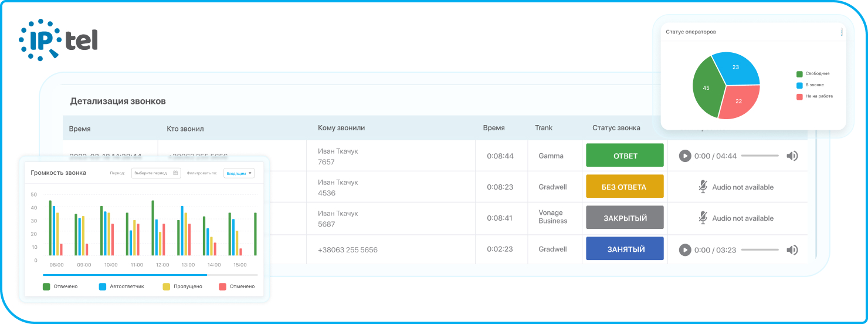Open the calendar icon in the period field
Viewport: 868px width, 324px height.
pos(175,173)
